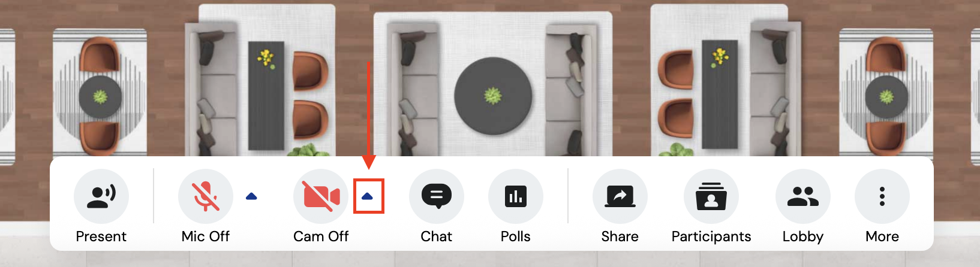
Task: Unmute using the crossed-out microphone icon
Action: [206, 196]
